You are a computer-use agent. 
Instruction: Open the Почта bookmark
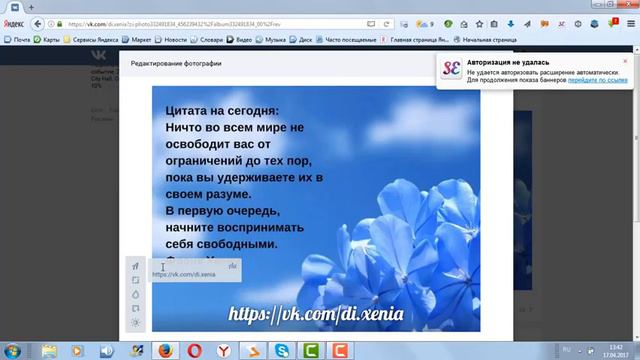point(17,40)
